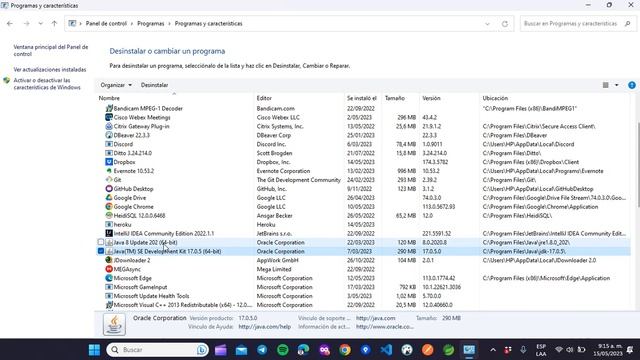Click the JDownloader 2 icon

(109, 260)
